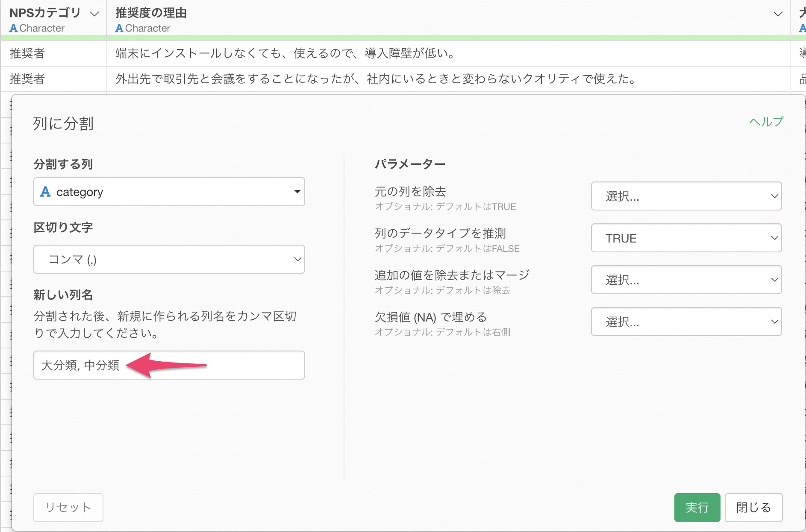
Task: Open the NPSカテゴリ column header menu chevron
Action: coord(94,14)
